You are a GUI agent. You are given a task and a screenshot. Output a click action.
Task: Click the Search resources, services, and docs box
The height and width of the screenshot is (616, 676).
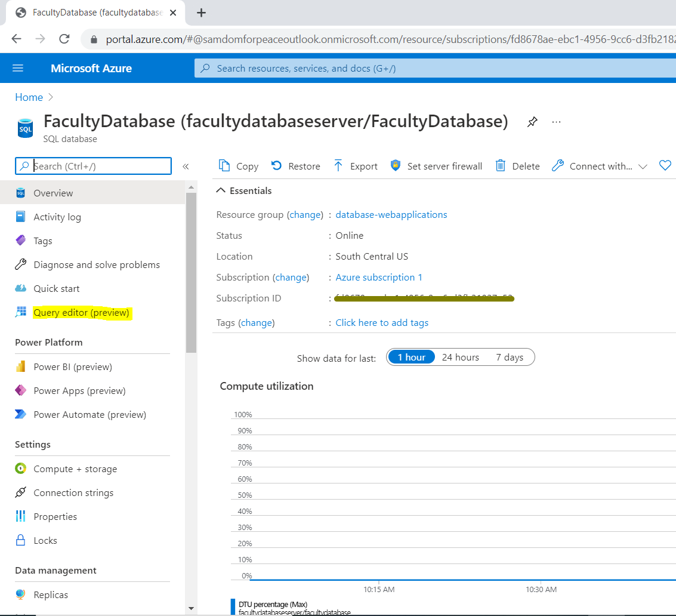436,68
